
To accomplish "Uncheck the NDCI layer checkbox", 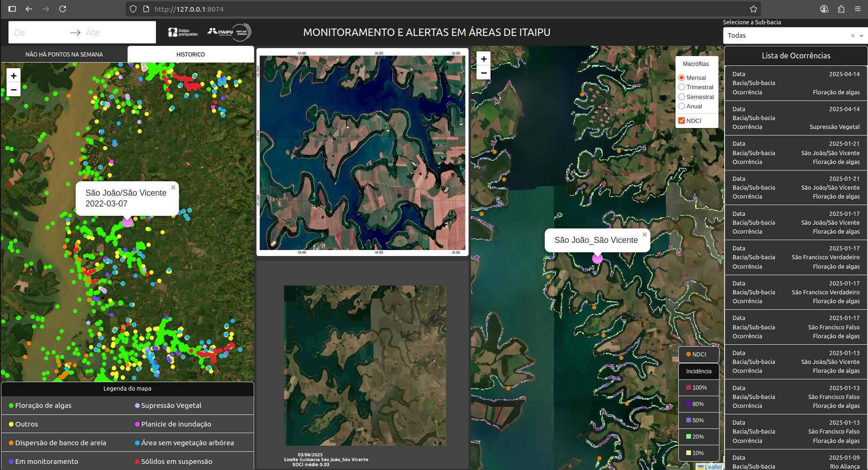I will [x=682, y=121].
